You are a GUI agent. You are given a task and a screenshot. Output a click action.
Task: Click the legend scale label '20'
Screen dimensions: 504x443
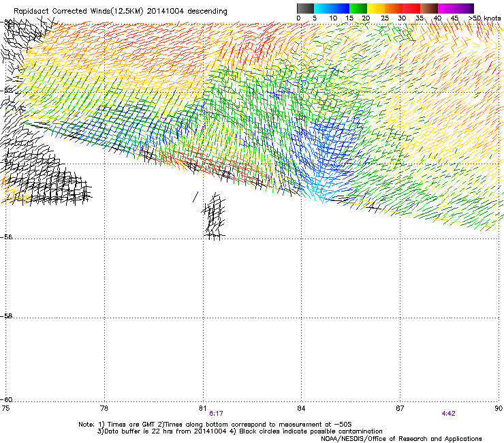tap(366, 18)
